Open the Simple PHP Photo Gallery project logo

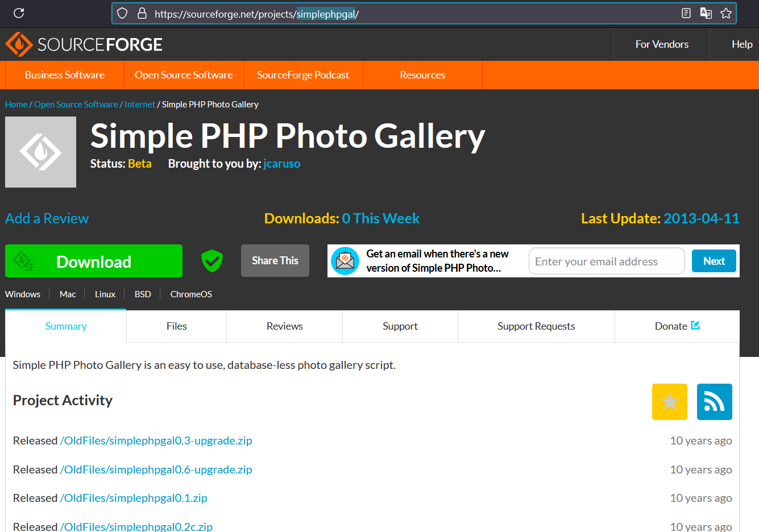40,152
